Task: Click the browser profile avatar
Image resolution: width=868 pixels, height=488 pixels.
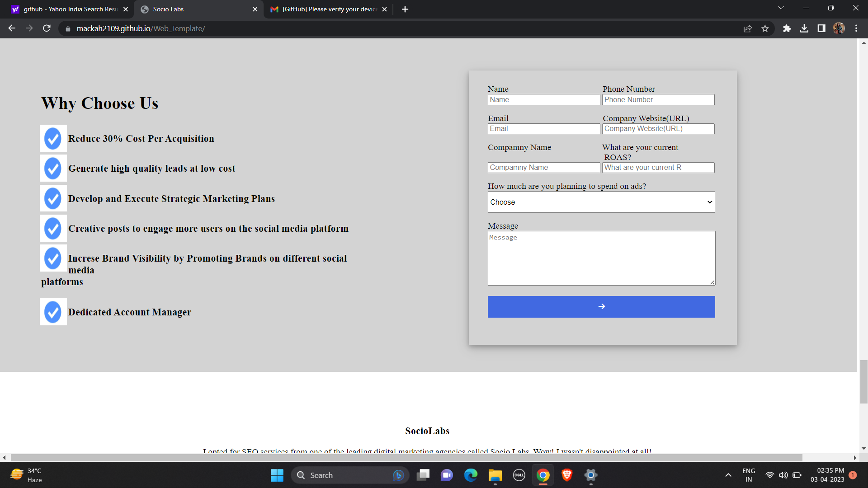Action: [x=839, y=28]
